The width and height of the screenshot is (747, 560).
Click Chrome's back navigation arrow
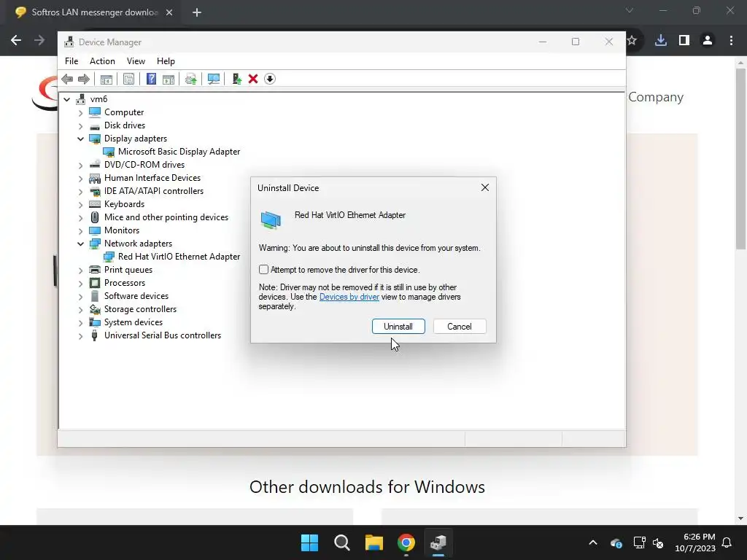(x=16, y=41)
